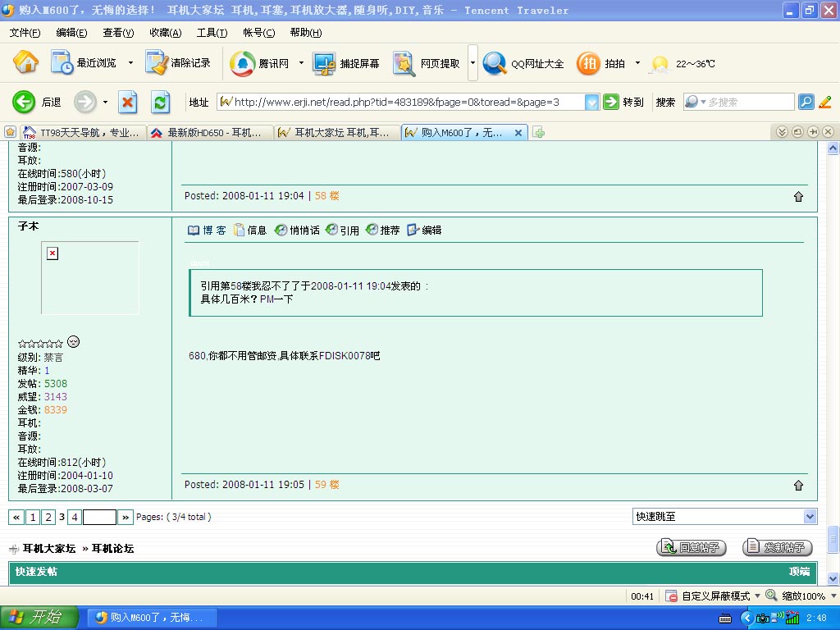Go to page 4 in pagination

75,517
